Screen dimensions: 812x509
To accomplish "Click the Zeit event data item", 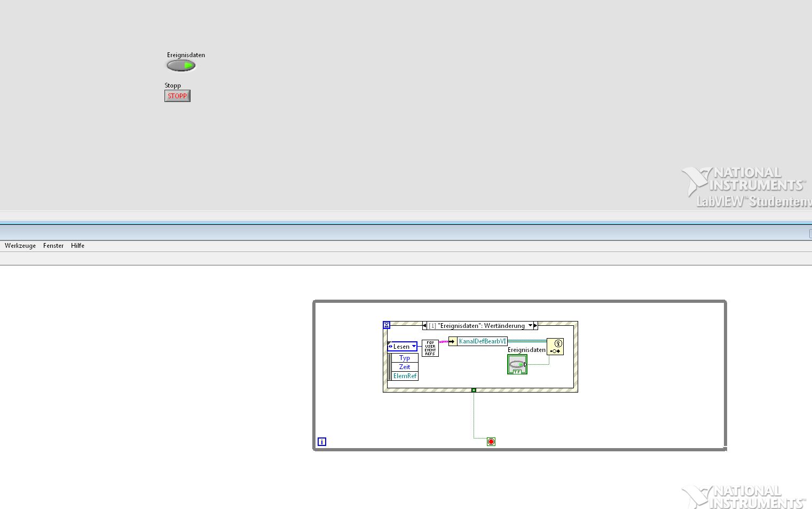I will point(405,367).
